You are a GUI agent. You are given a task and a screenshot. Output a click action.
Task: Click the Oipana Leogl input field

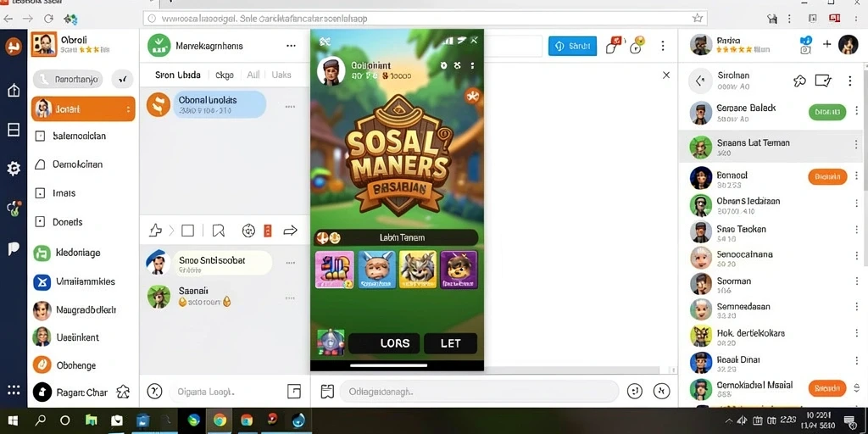point(227,392)
